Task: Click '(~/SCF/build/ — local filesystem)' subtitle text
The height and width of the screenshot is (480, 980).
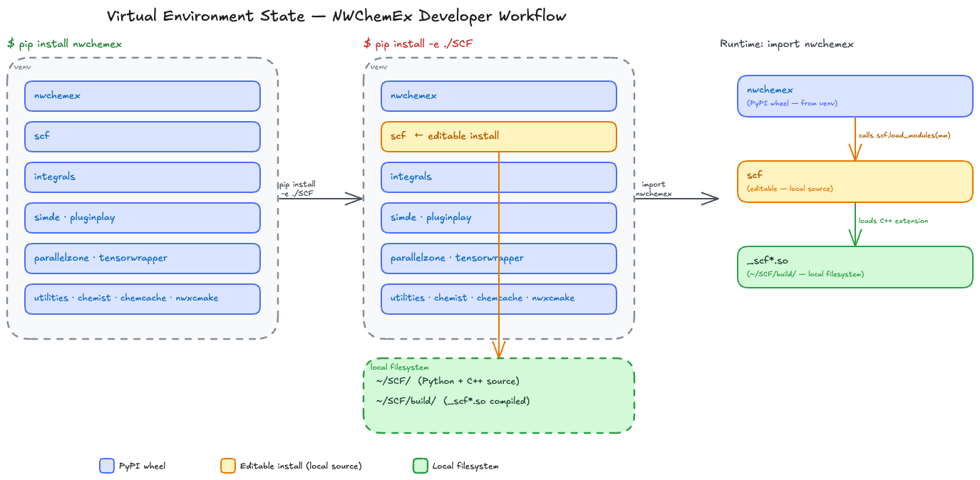Action: [805, 274]
